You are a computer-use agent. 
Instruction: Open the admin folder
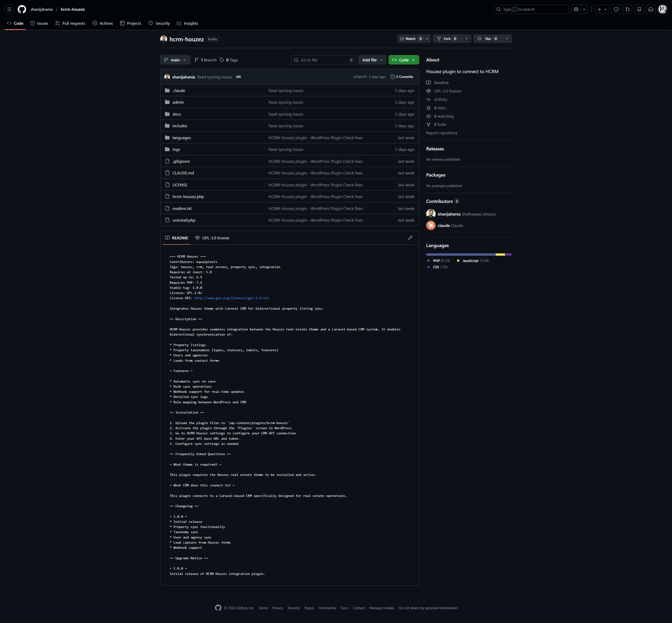178,103
